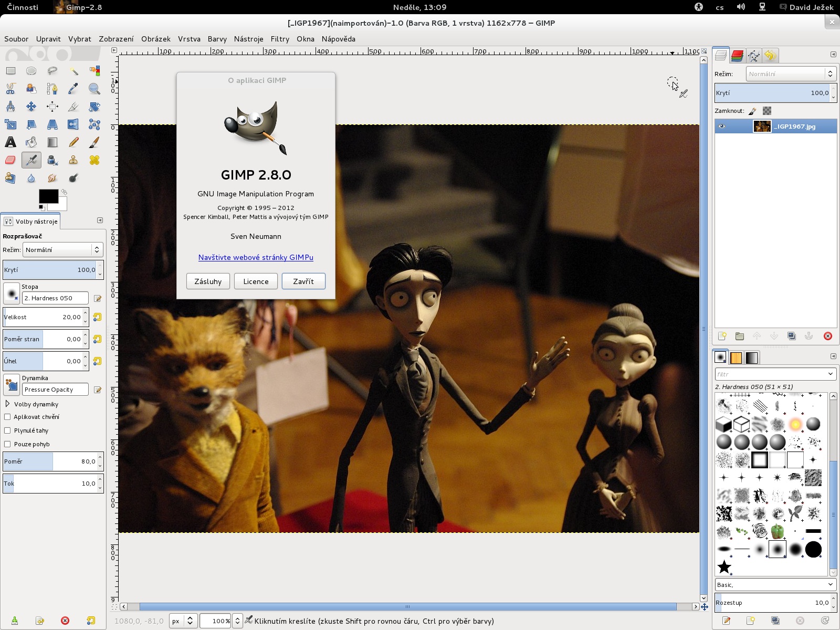Open the Nápověda menu
The image size is (840, 630).
[338, 39]
